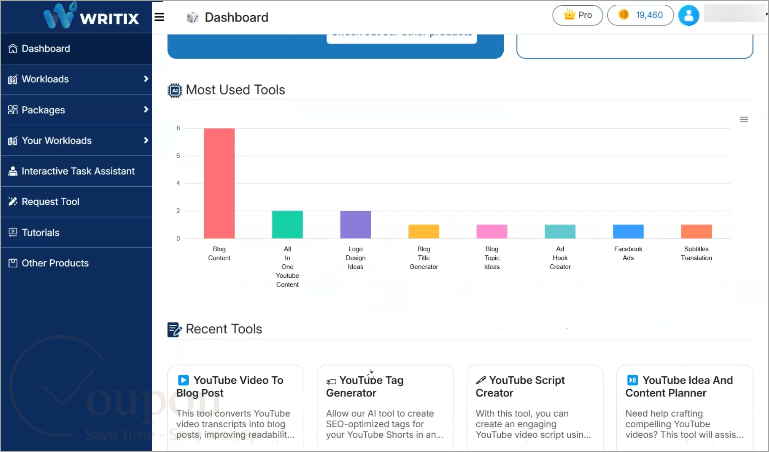Open the chart options menu icon
Screen dimensions: 769x452
[x=744, y=120]
